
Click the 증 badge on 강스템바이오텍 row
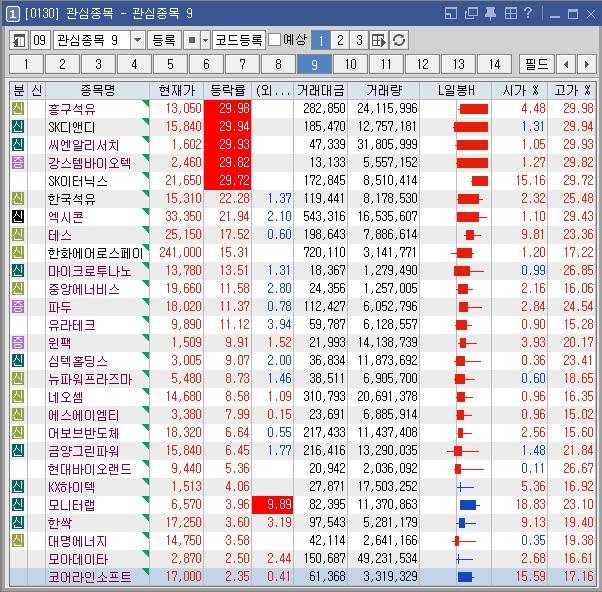click(x=18, y=162)
